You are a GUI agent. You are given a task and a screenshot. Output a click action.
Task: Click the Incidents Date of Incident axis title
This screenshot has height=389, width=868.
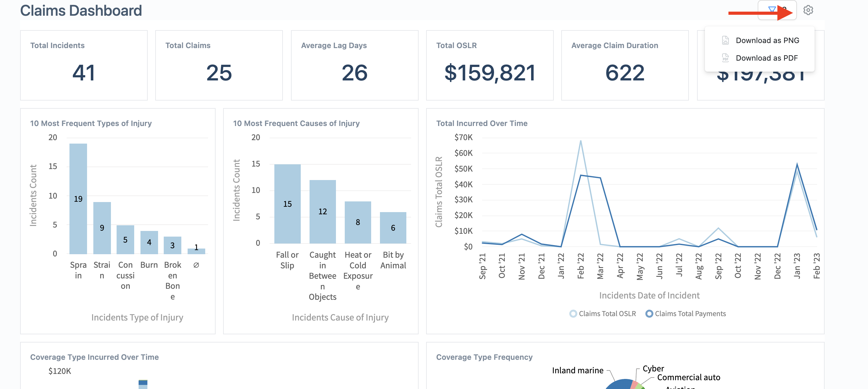tap(649, 295)
